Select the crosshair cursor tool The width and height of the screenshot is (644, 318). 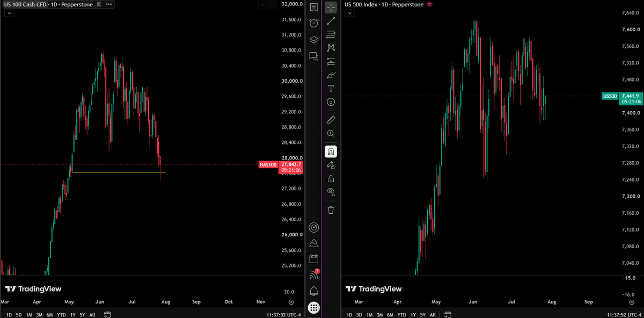point(331,8)
